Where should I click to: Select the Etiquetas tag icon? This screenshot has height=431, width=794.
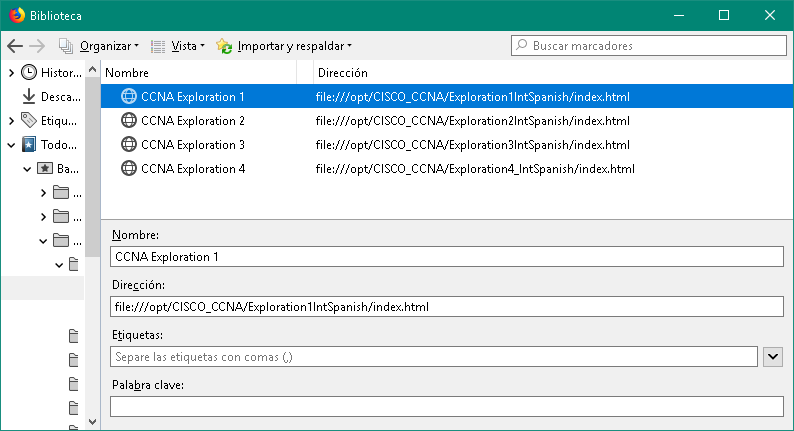(x=29, y=121)
